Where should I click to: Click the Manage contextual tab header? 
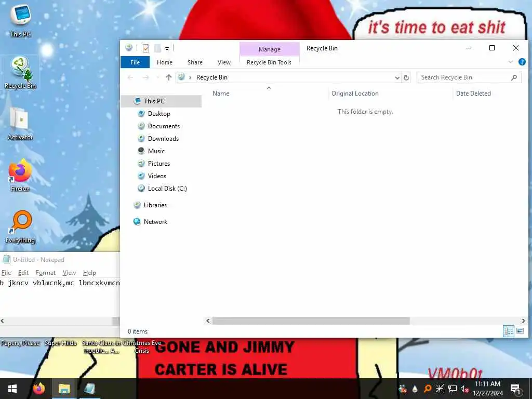pos(270,49)
